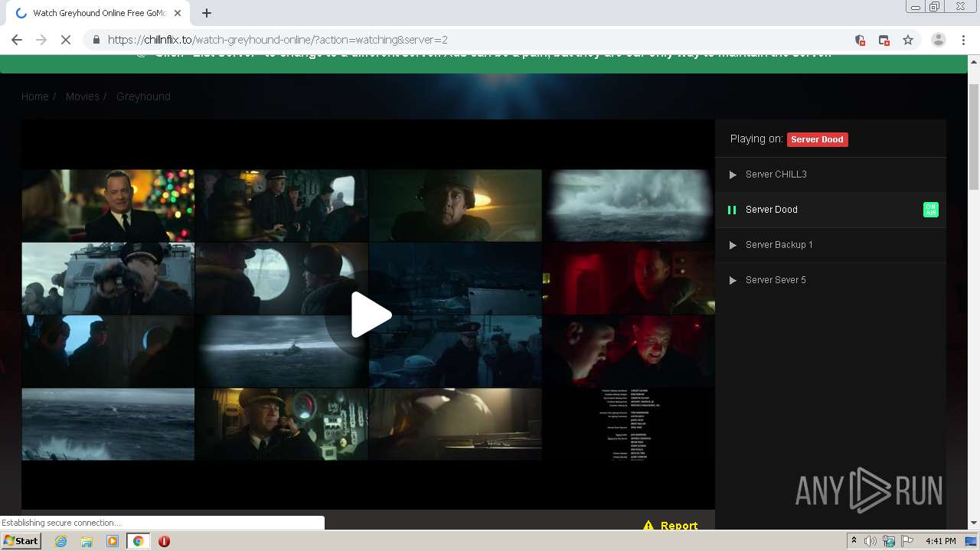The width and height of the screenshot is (980, 551).
Task: Open volume control in tray
Action: [x=871, y=541]
